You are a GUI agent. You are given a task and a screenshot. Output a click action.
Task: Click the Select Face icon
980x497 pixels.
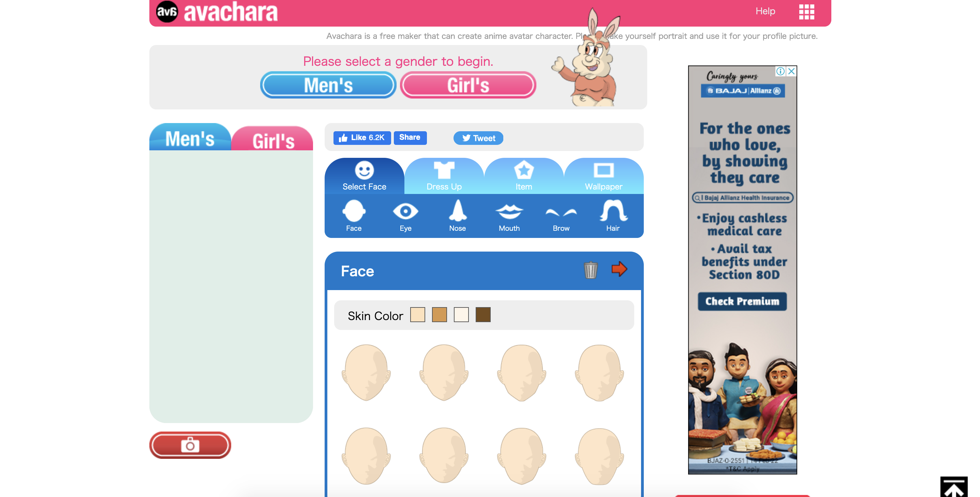click(x=364, y=175)
